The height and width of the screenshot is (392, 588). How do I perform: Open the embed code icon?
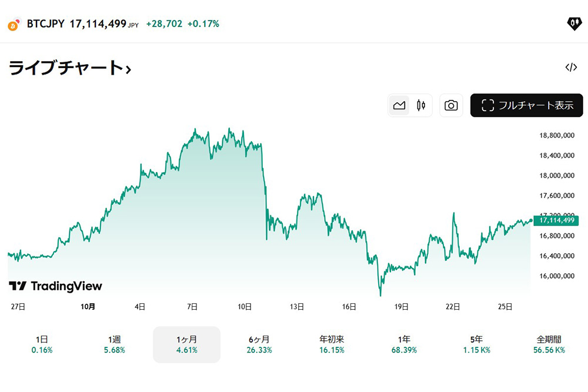[x=571, y=67]
